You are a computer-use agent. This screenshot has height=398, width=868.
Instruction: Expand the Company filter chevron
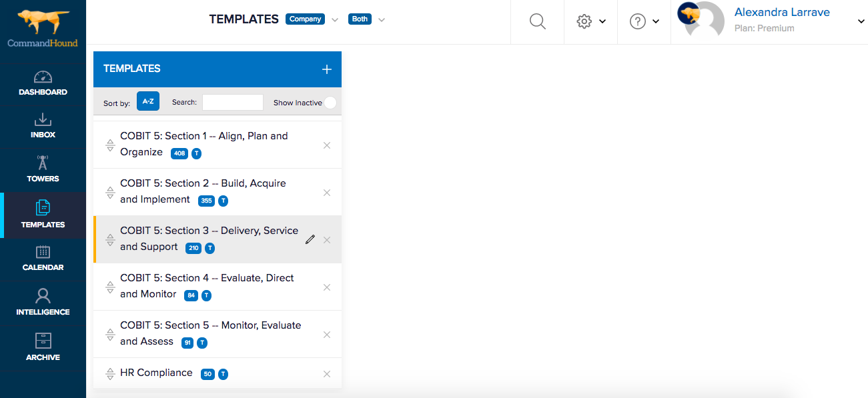click(335, 20)
